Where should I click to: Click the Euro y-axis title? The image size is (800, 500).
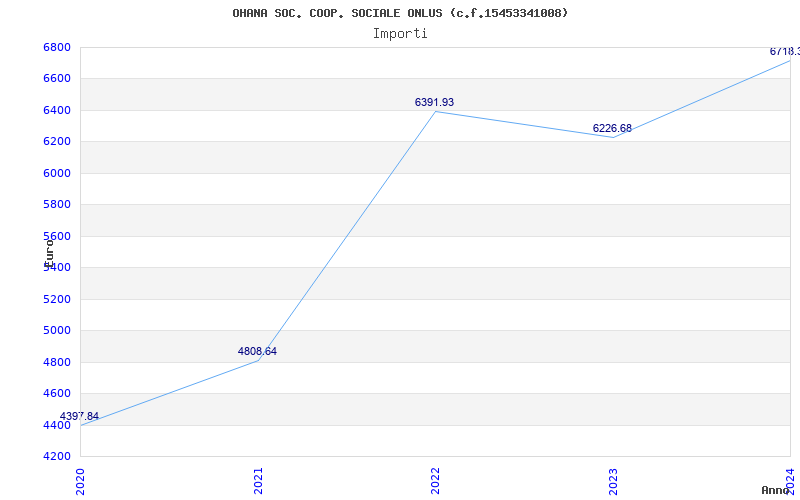(49, 253)
